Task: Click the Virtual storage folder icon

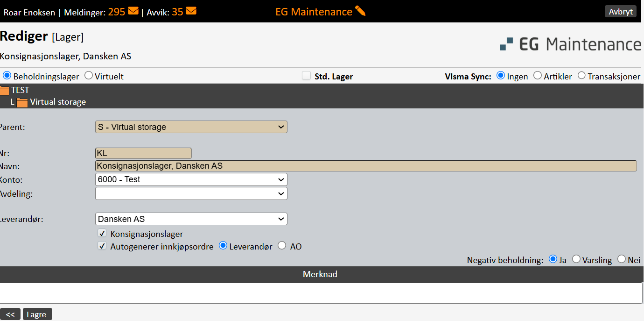Action: click(x=22, y=102)
